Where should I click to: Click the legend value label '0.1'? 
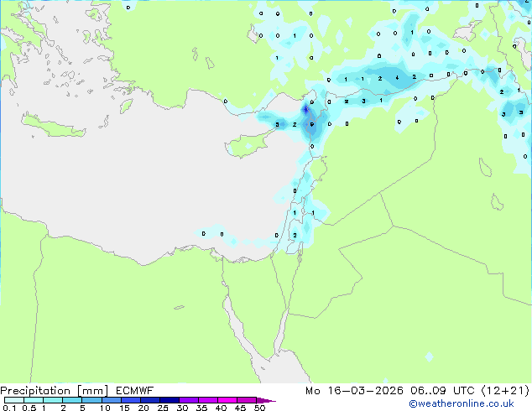coord(9,408)
